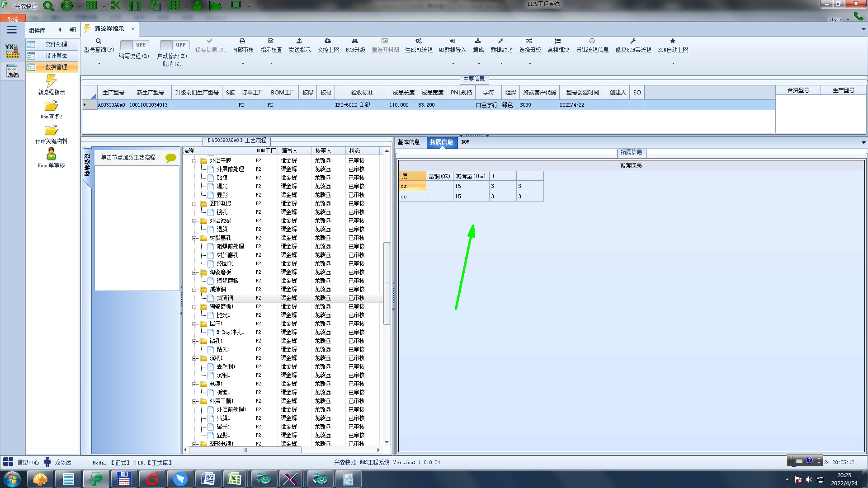This screenshot has width=868, height=488.
Task: Click the 生成MI流程 gears icon
Action: (x=419, y=41)
